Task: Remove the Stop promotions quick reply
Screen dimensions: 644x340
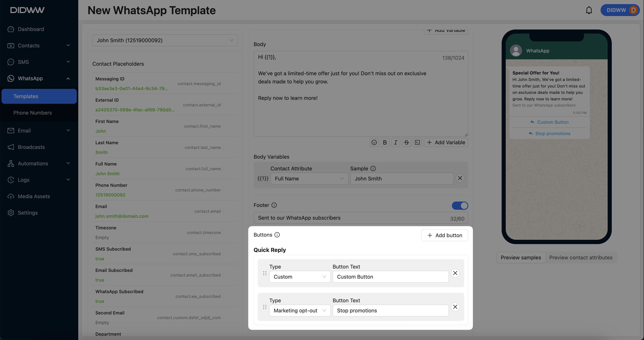Action: (455, 307)
